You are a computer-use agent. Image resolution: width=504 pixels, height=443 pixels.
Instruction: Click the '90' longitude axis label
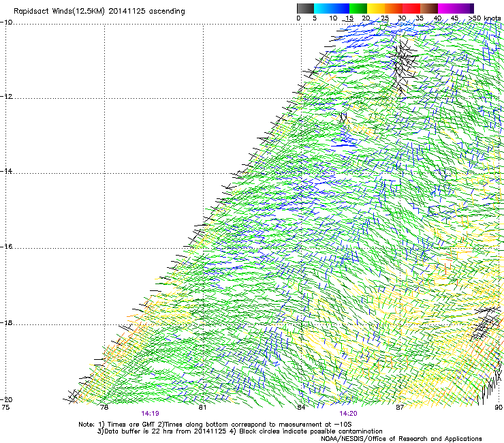click(499, 408)
